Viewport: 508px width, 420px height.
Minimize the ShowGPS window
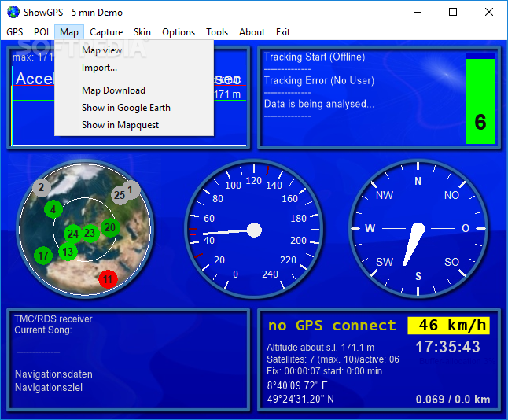[418, 13]
